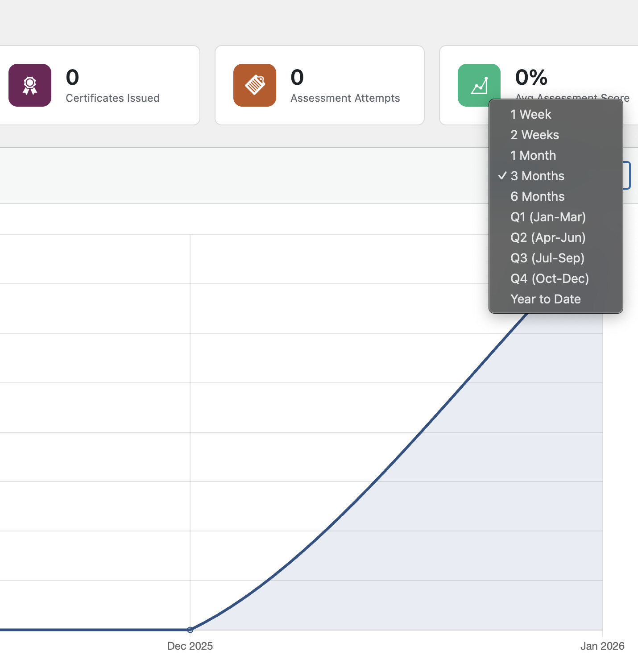Select Q4 (Oct-Dec) quarter
This screenshot has height=672, width=638.
point(550,279)
